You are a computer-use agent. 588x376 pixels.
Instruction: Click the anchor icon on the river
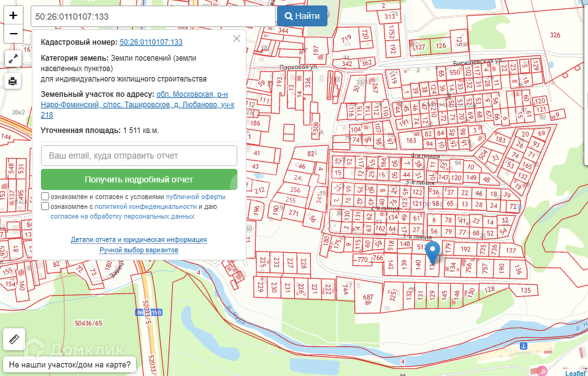(525, 345)
